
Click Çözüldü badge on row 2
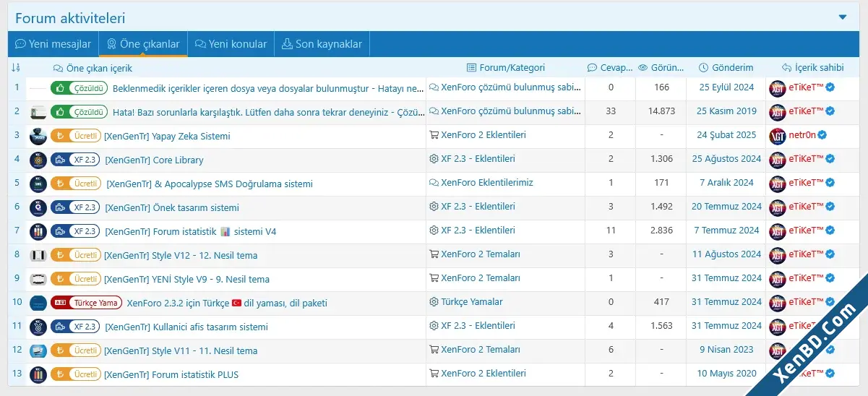(80, 112)
